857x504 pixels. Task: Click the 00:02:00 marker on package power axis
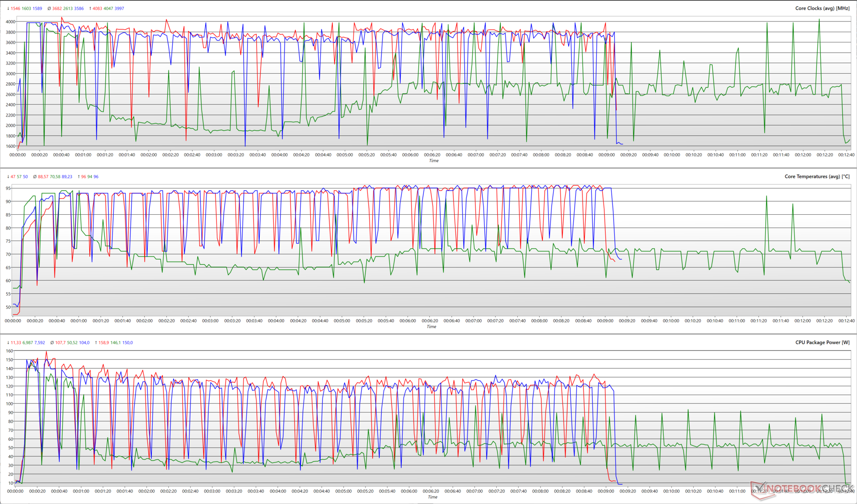pyautogui.click(x=146, y=491)
